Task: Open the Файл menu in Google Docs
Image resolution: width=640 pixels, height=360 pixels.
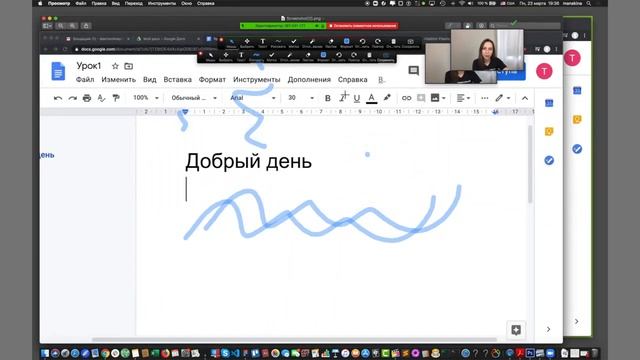Action: pyautogui.click(x=85, y=80)
